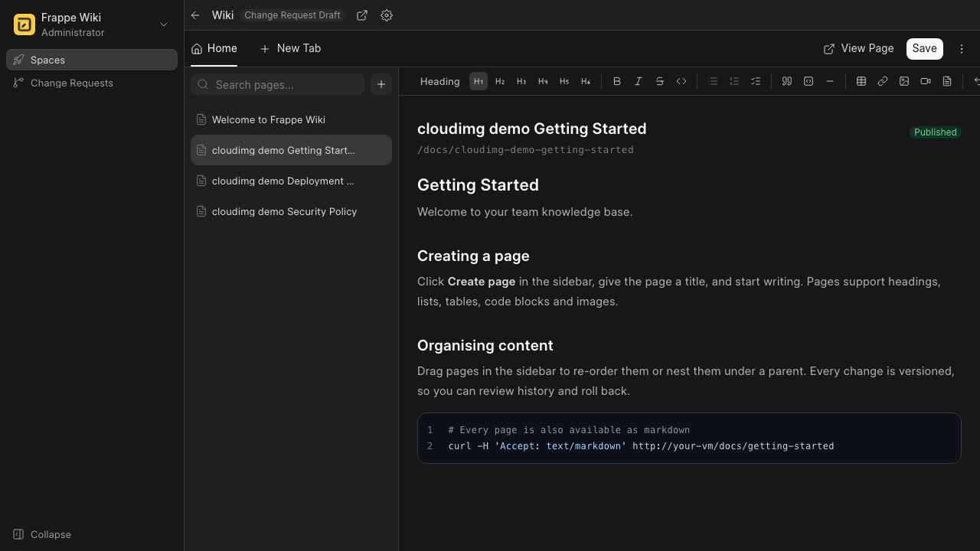
Task: Insert an image
Action: (x=904, y=81)
